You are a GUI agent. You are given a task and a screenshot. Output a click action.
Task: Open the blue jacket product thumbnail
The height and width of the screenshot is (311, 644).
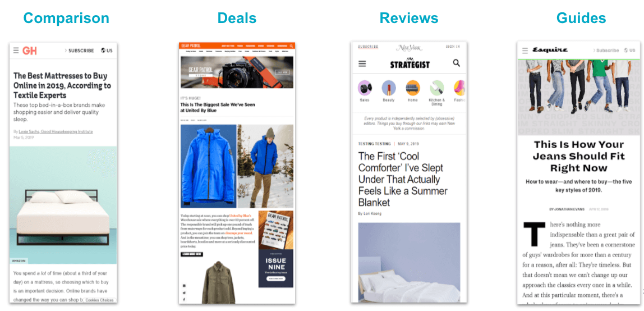(x=209, y=166)
